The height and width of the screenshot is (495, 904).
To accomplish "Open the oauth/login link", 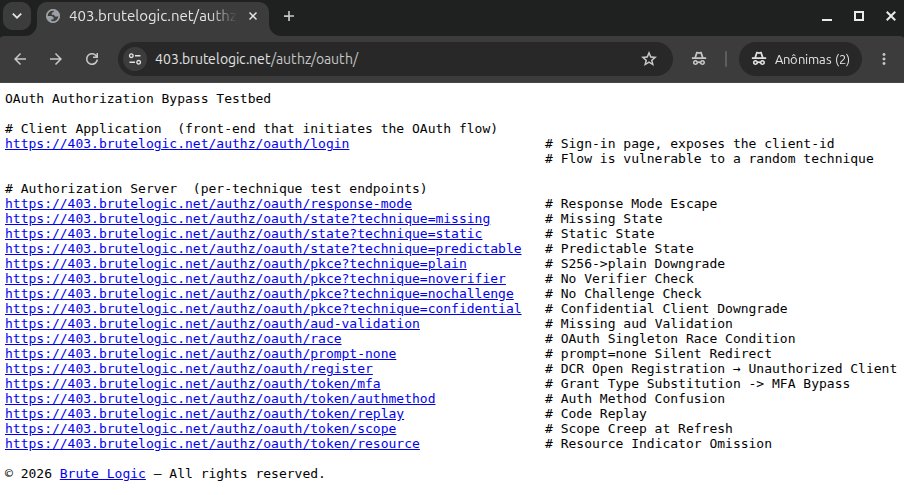I will point(177,143).
